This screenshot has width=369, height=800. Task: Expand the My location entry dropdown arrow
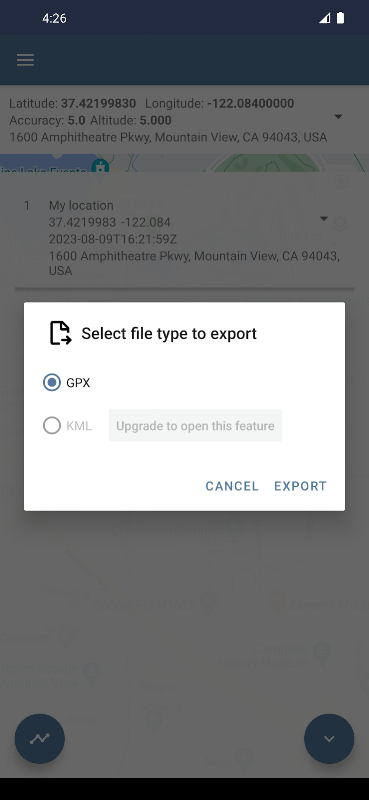click(x=324, y=219)
